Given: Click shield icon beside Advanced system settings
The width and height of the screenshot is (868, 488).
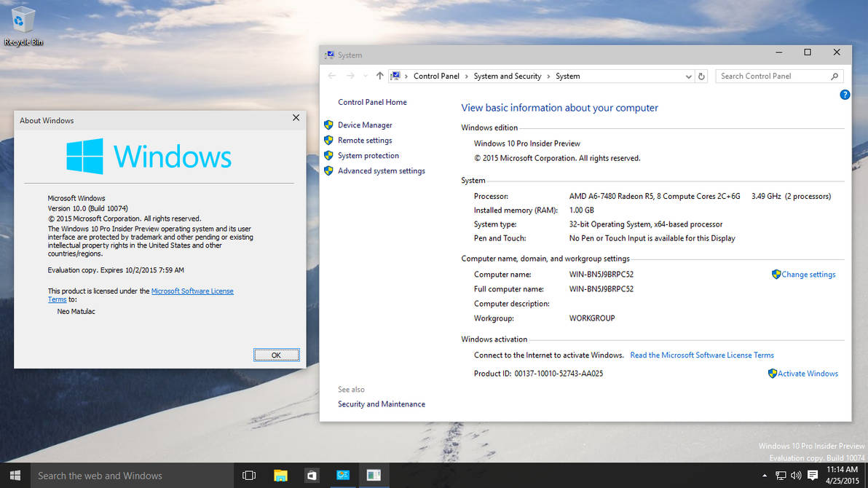Looking at the screenshot, I should click(x=329, y=170).
